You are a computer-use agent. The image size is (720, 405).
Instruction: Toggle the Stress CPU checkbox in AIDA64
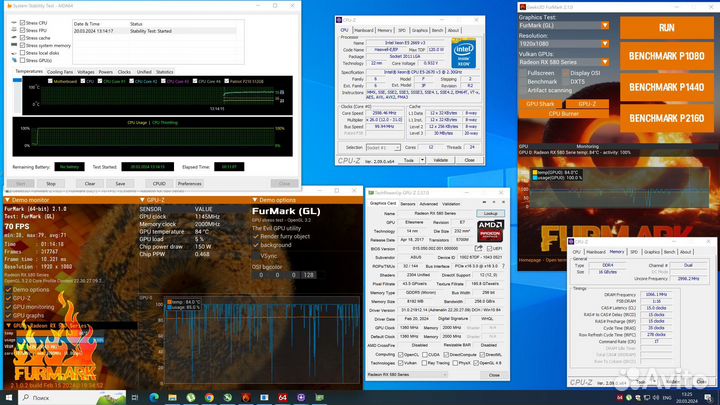pyautogui.click(x=22, y=22)
